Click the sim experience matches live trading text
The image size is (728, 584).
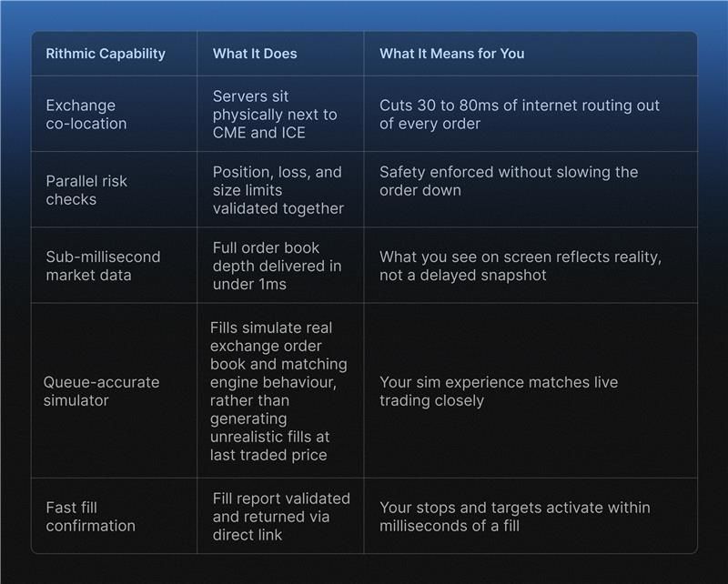pos(498,390)
